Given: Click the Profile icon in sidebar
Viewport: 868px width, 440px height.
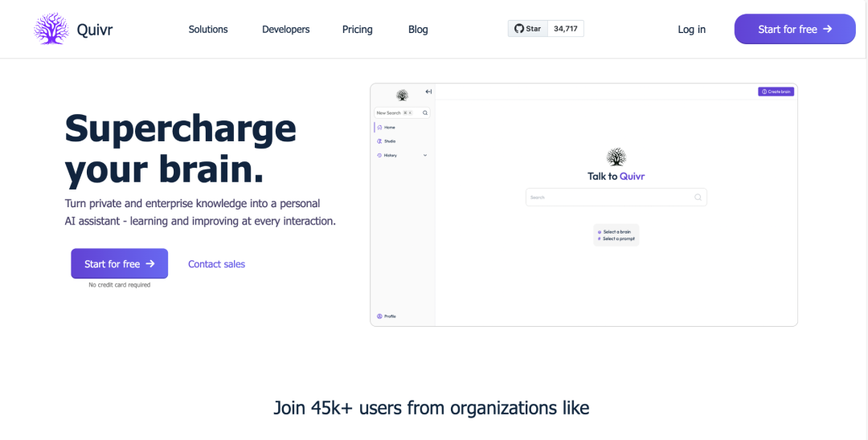Looking at the screenshot, I should coord(379,316).
